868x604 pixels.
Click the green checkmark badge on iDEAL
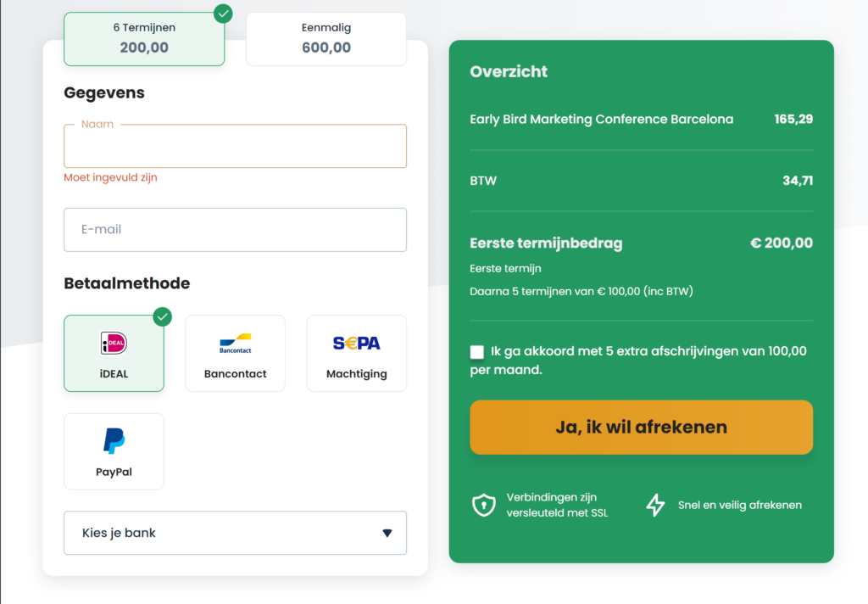click(x=163, y=316)
